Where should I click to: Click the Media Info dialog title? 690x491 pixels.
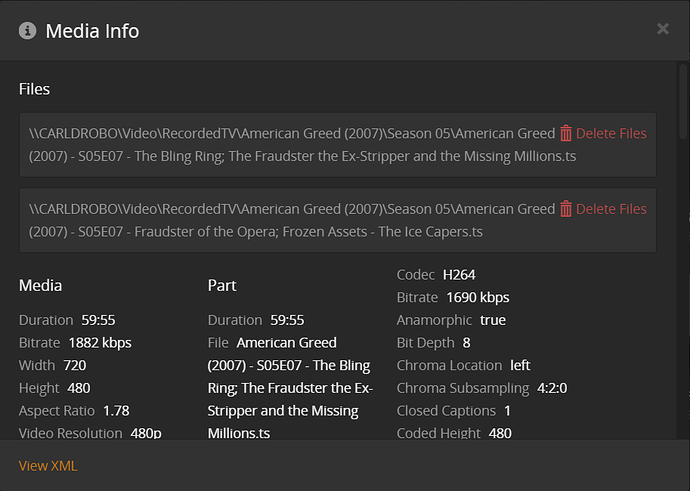(x=92, y=31)
